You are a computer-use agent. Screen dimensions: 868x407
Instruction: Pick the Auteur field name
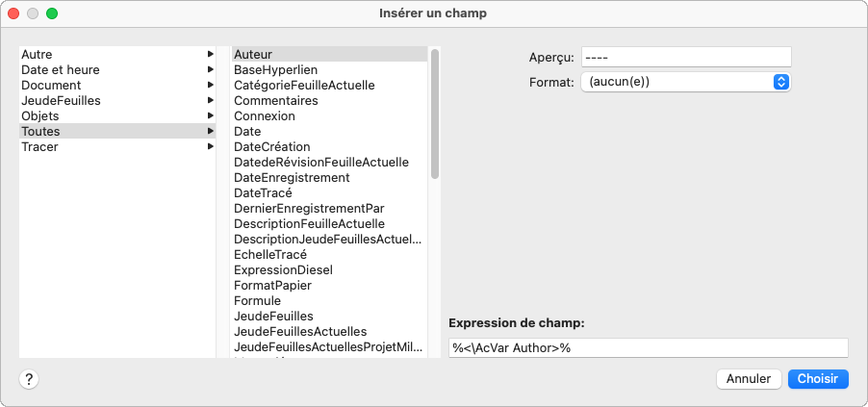point(255,55)
